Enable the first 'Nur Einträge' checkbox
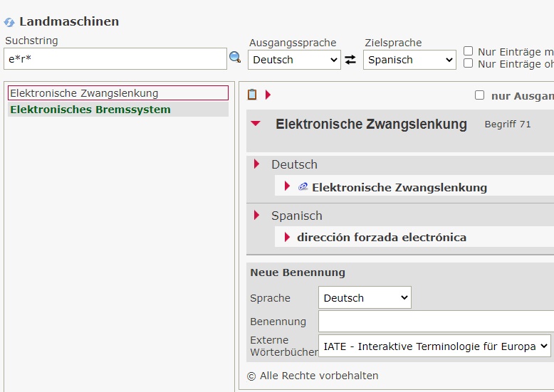The width and height of the screenshot is (554, 392). 469,51
